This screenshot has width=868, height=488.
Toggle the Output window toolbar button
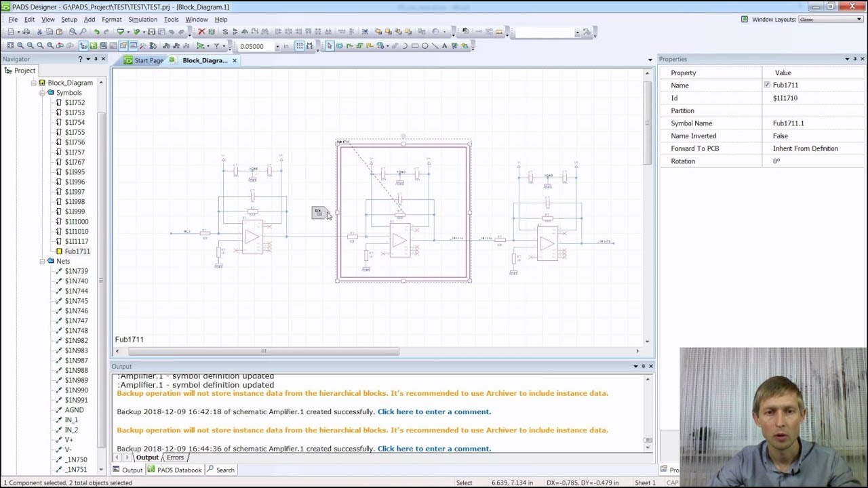(133, 46)
